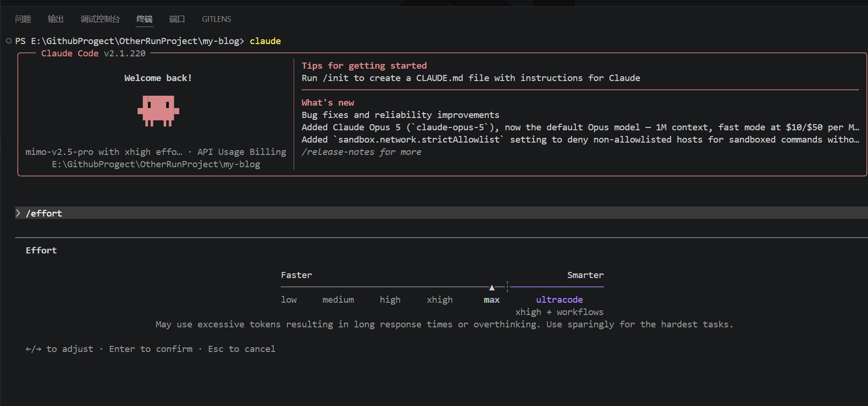868x406 pixels.
Task: Select the ultracode effort option
Action: [559, 299]
